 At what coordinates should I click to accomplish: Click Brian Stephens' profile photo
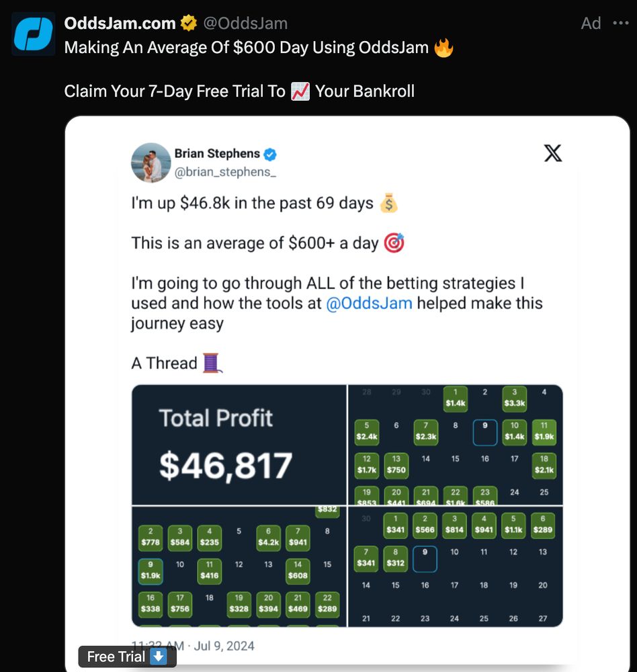coord(151,163)
